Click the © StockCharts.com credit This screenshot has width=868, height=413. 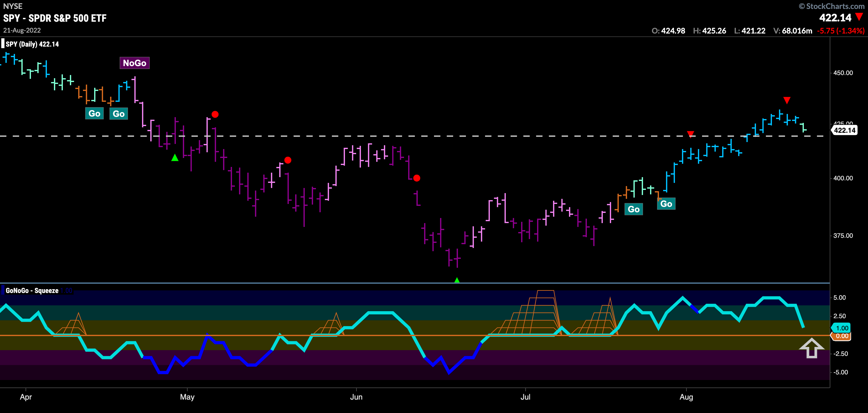[x=832, y=6]
